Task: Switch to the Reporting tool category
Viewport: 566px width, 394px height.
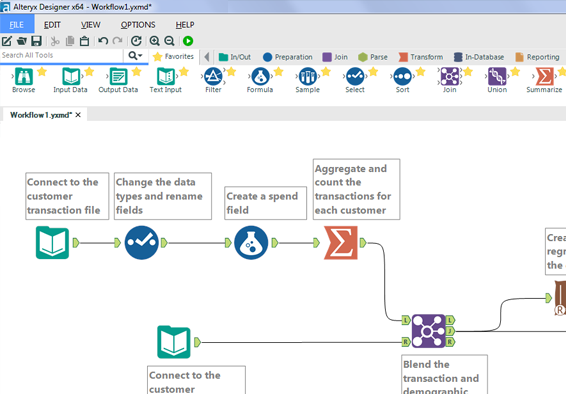Action: (x=537, y=57)
